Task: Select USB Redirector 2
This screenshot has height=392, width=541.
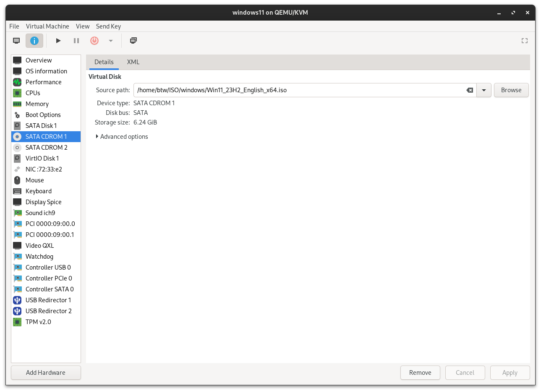Action: point(46,311)
